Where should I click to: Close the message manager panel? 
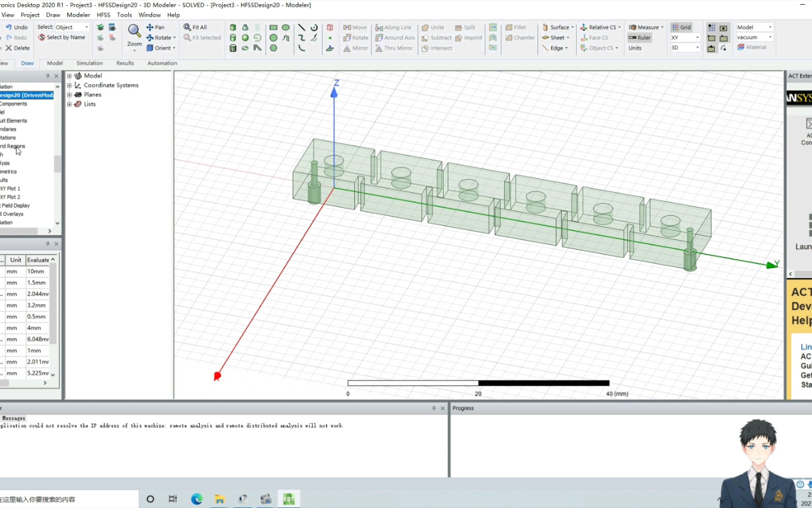tap(442, 408)
